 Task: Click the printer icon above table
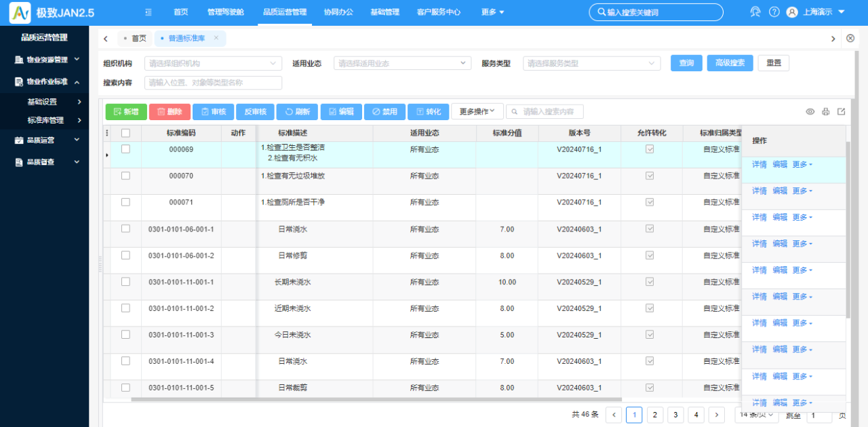(x=826, y=112)
